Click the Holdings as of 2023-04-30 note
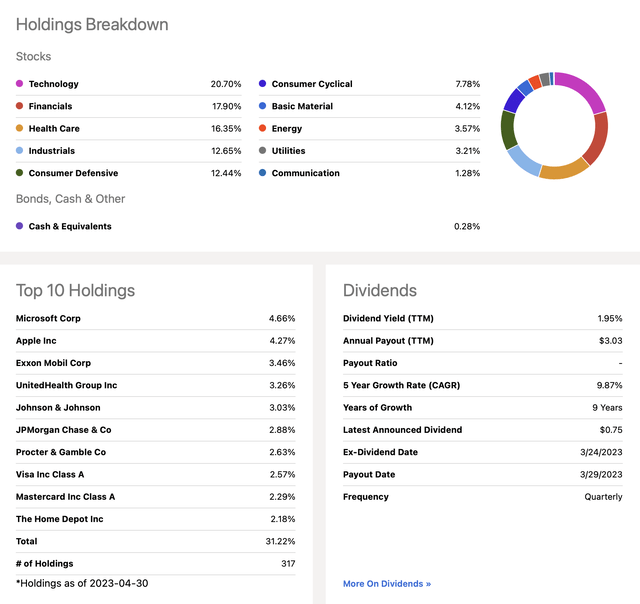The image size is (640, 604). [82, 584]
